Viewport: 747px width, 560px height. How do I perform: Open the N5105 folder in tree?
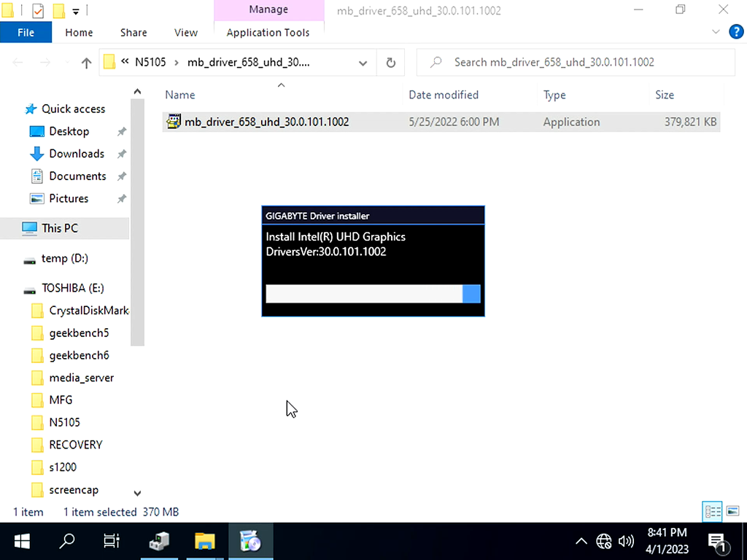[64, 422]
